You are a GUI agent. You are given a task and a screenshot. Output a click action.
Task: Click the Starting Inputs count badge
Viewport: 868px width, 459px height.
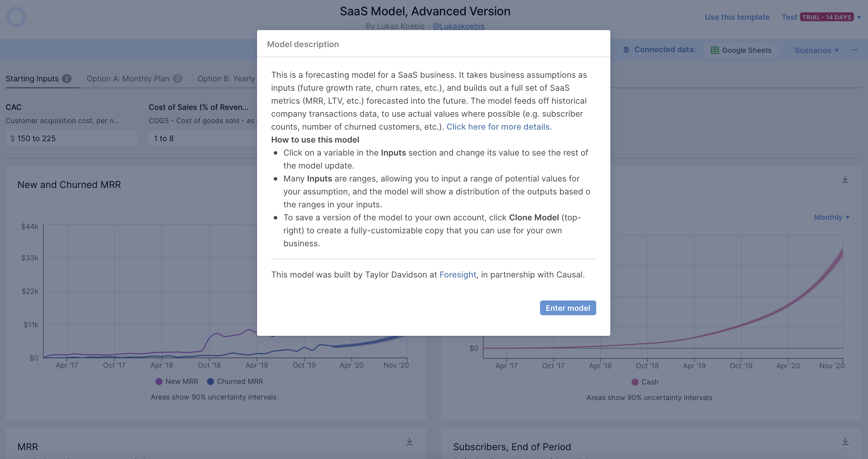pos(66,79)
